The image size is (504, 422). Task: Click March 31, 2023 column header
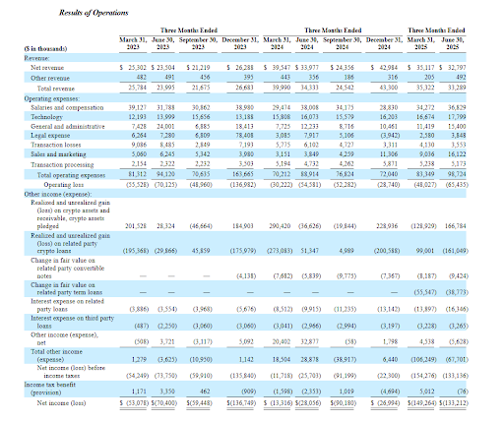[133, 43]
